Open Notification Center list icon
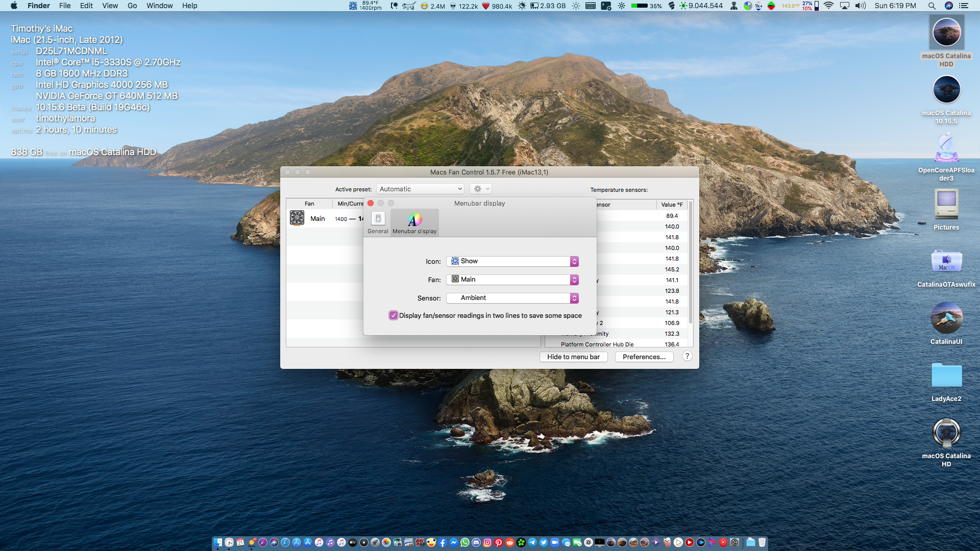Viewport: 980px width, 551px height. click(964, 6)
